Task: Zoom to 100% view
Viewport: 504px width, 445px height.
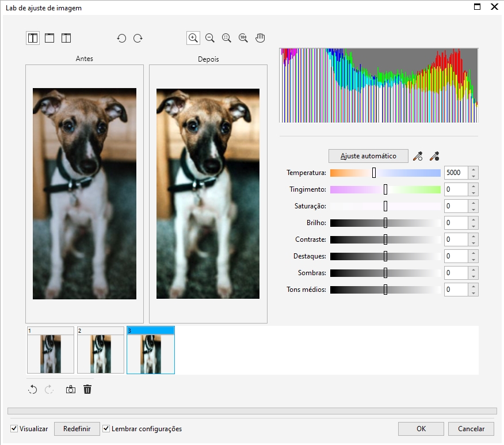Action: click(243, 39)
